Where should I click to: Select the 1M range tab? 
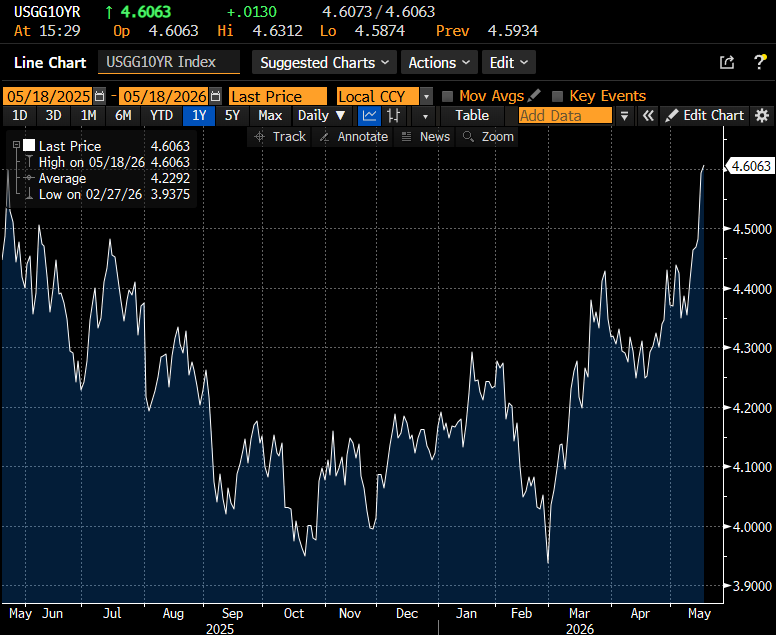(89, 116)
